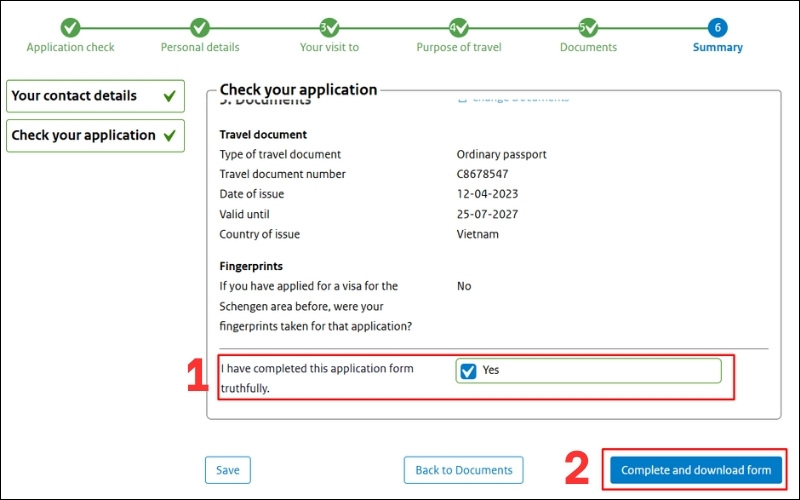The width and height of the screenshot is (800, 500).
Task: Click green checkmark beside sidebar Check your application
Action: tap(169, 136)
